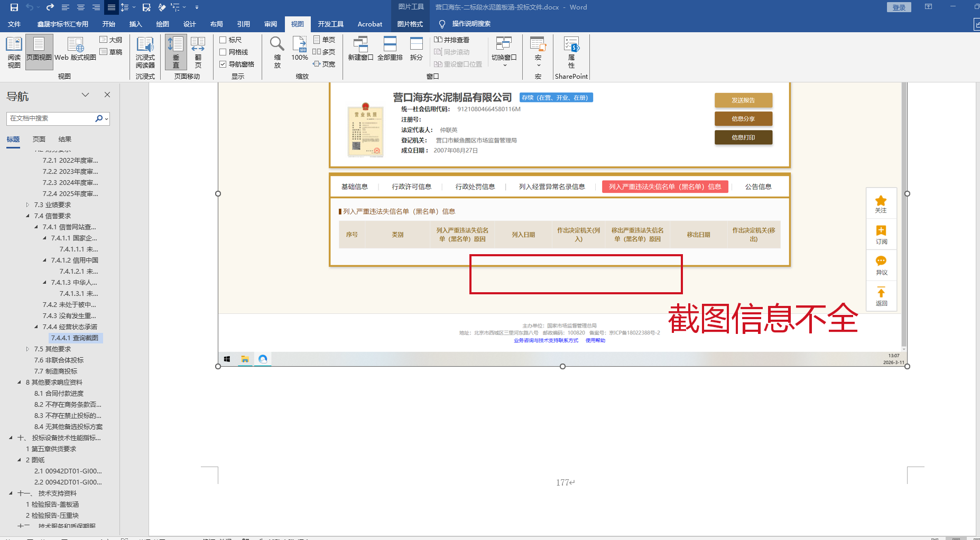Image resolution: width=980 pixels, height=540 pixels.
Task: Split the window (拆分)
Action: point(417,49)
